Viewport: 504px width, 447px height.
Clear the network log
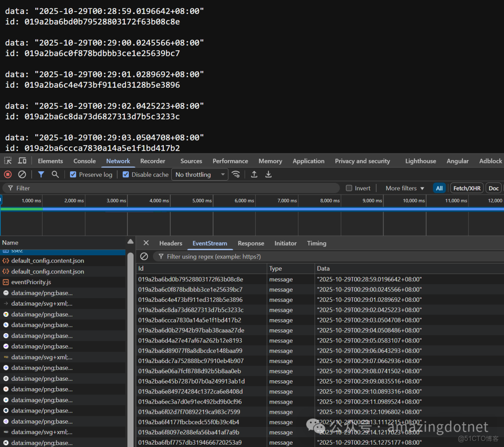pos(21,174)
